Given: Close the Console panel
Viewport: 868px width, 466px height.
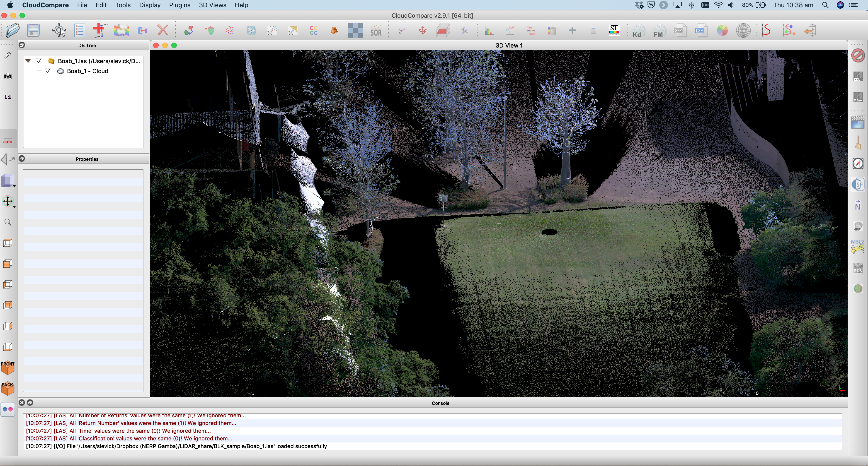Looking at the screenshot, I should click(x=22, y=403).
